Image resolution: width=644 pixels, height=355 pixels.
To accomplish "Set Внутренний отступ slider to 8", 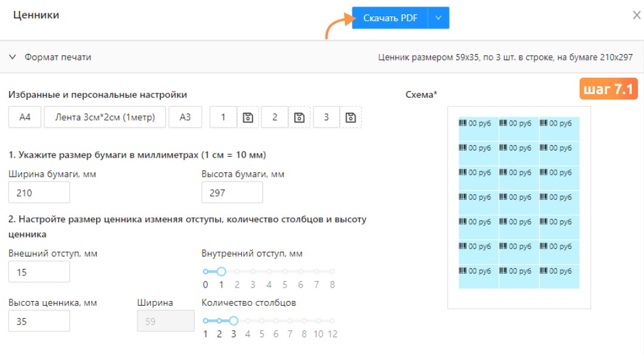I will coord(332,272).
